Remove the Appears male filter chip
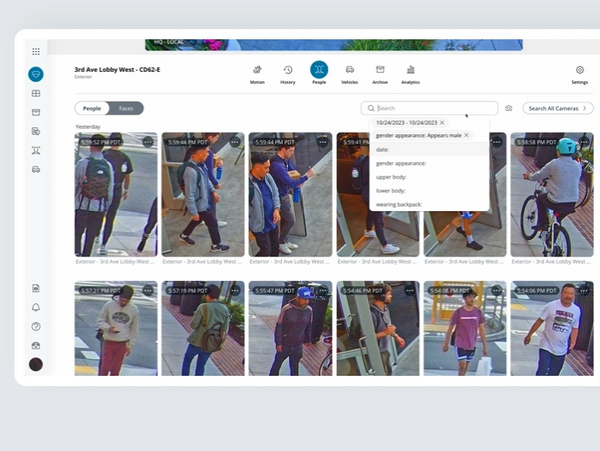The width and height of the screenshot is (600, 451). click(x=466, y=135)
